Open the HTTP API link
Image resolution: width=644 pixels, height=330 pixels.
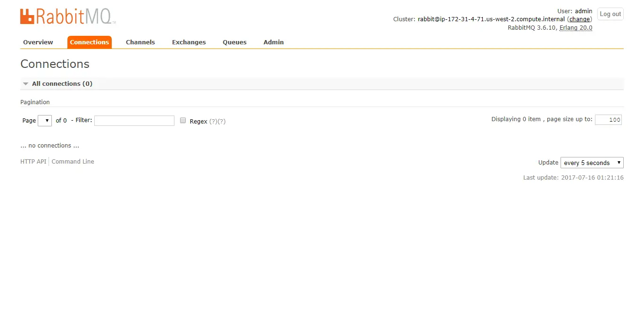[x=33, y=162]
